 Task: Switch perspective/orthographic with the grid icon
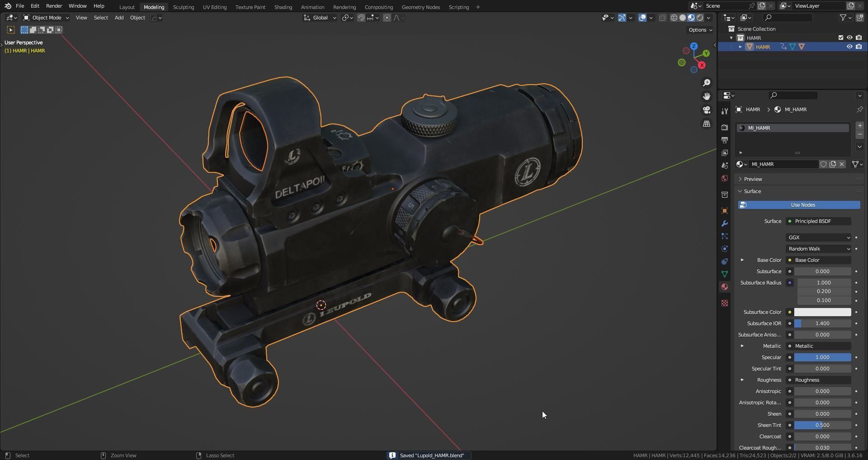(x=707, y=123)
